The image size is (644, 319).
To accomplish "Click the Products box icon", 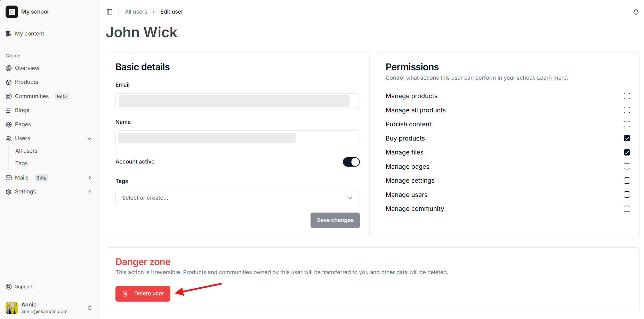I will click(x=9, y=82).
